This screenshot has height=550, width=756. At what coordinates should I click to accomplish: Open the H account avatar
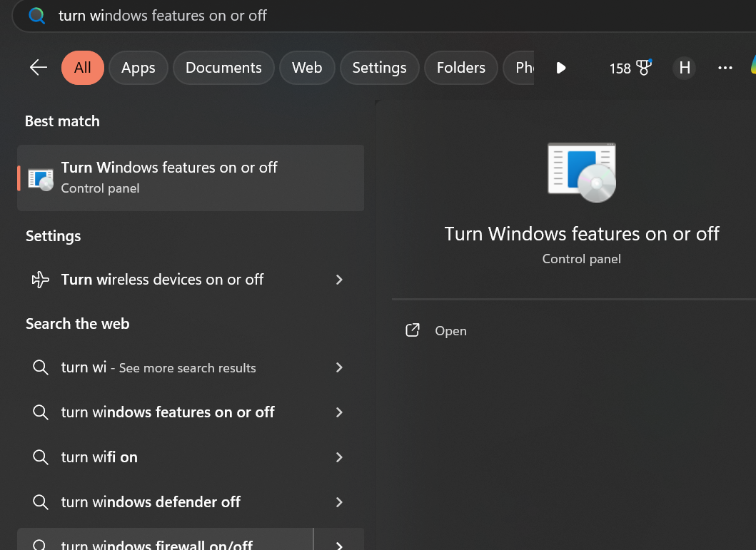[684, 68]
